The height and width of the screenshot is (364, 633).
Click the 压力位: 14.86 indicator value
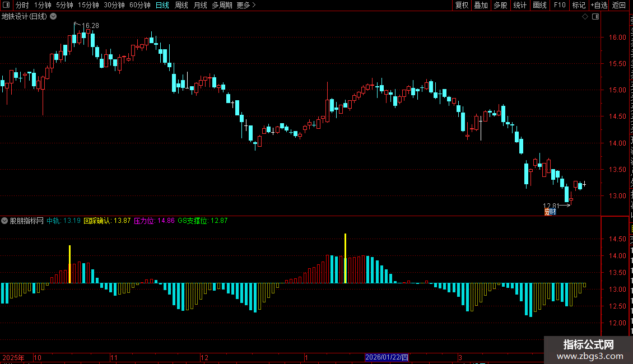click(x=154, y=221)
